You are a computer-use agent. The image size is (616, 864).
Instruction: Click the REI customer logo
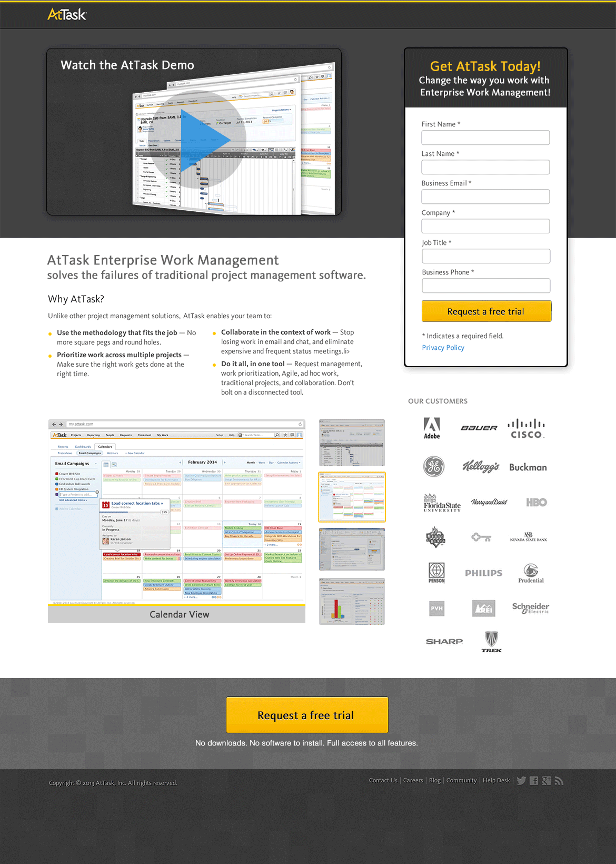pyautogui.click(x=484, y=608)
